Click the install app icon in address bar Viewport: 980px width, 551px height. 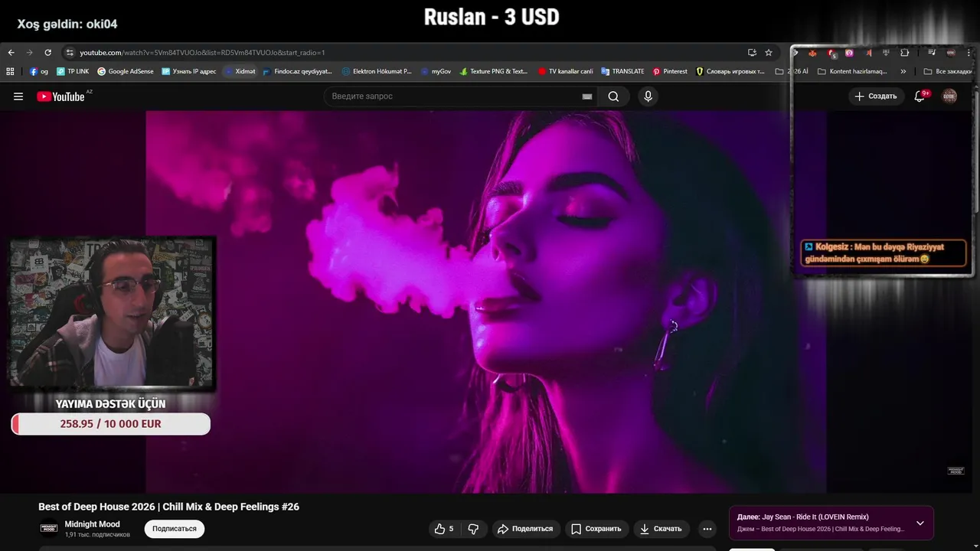[x=752, y=53]
